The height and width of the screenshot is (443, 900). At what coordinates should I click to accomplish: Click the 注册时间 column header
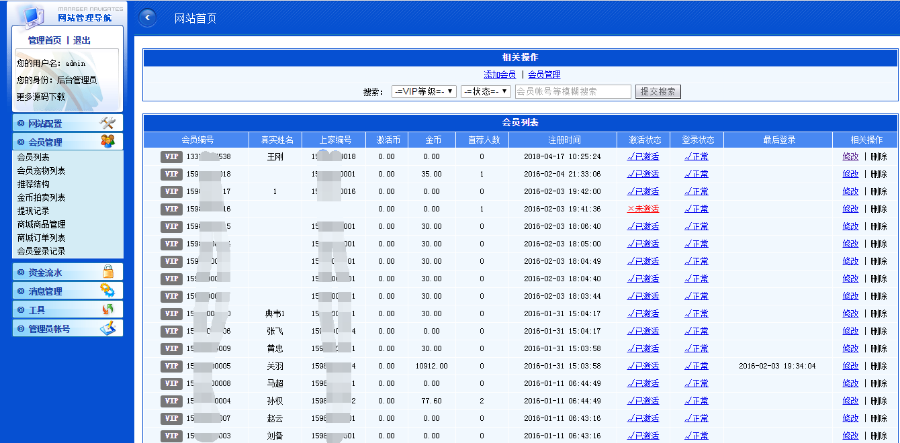562,139
